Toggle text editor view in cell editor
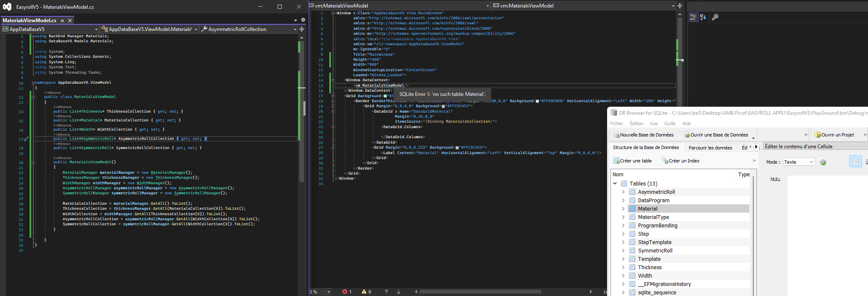The height and width of the screenshot is (296, 868). point(855,162)
